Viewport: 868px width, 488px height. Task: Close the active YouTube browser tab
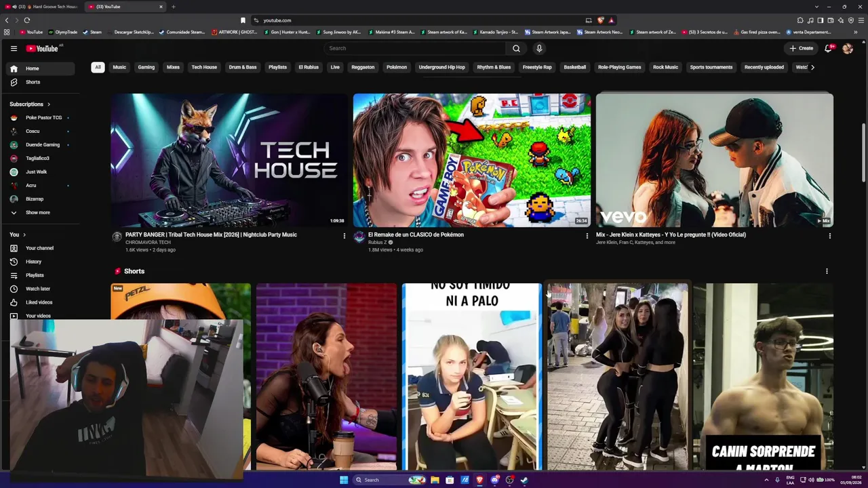(x=161, y=7)
